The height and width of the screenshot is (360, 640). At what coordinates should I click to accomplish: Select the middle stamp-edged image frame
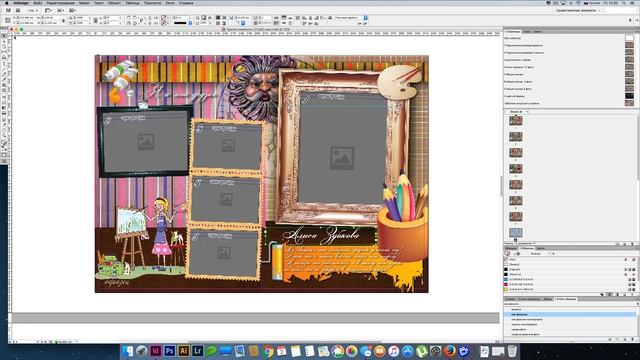coord(225,200)
